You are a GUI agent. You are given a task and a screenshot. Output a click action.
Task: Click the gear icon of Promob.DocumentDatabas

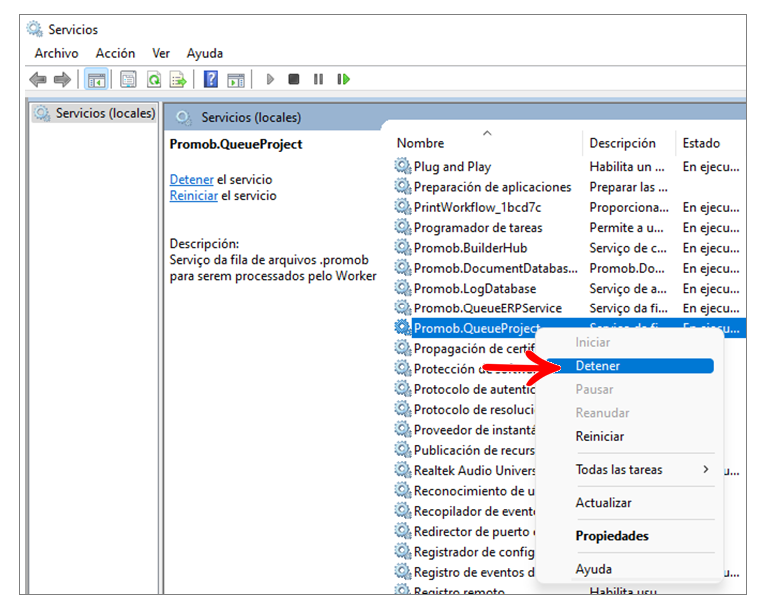(403, 267)
